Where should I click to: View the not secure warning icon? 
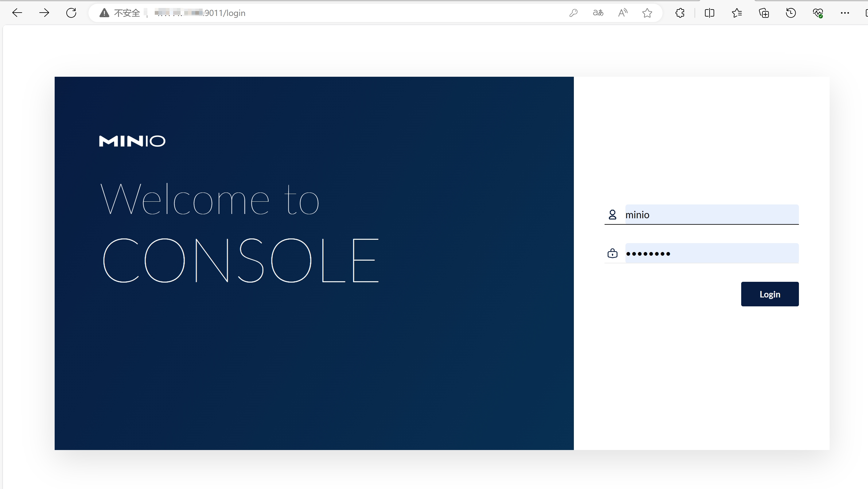pos(104,13)
